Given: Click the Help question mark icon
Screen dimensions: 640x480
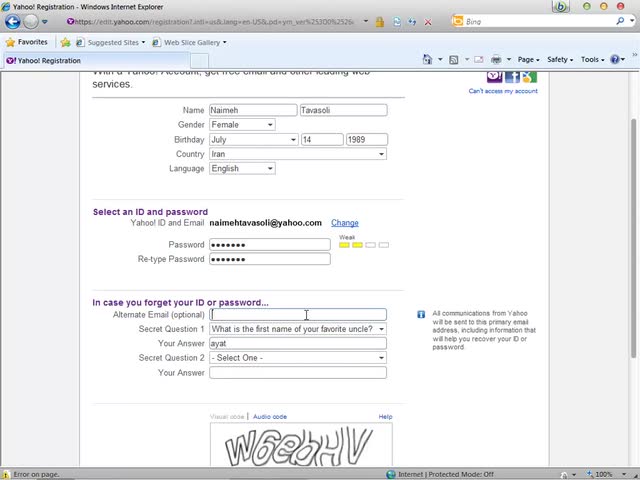Looking at the screenshot, I should point(615,60).
